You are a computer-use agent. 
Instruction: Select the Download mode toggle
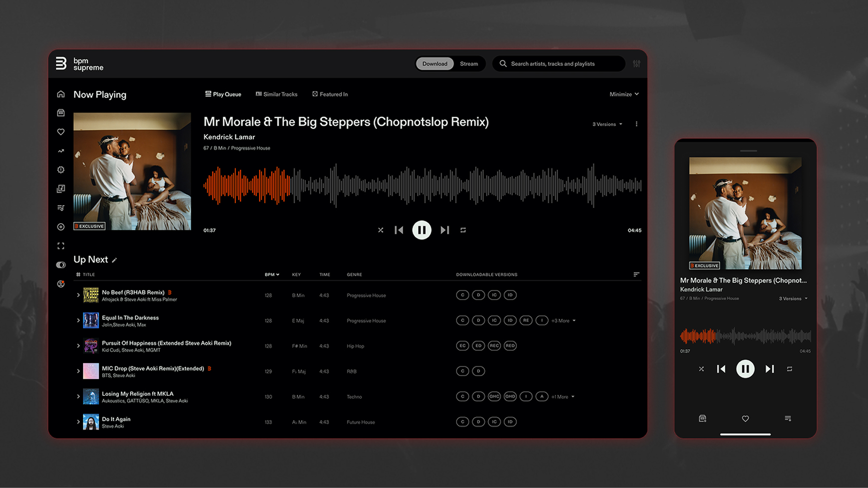click(x=434, y=64)
